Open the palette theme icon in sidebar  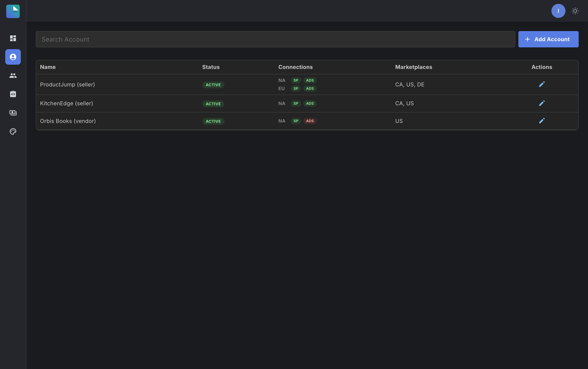click(13, 131)
